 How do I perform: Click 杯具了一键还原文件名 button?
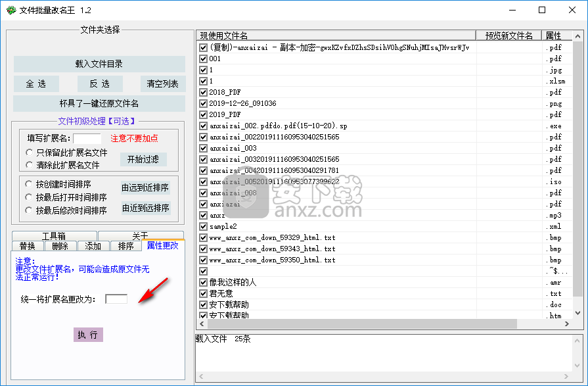[x=99, y=103]
